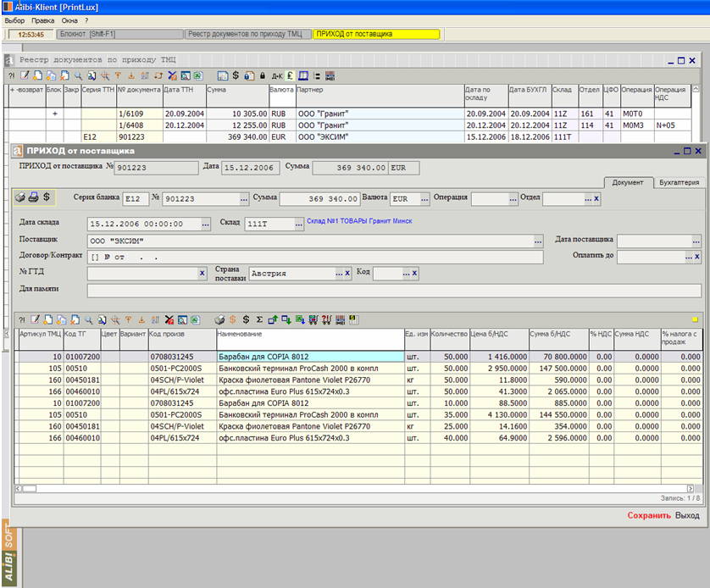Click Для памяти input field
The width and height of the screenshot is (710, 588).
(x=394, y=290)
